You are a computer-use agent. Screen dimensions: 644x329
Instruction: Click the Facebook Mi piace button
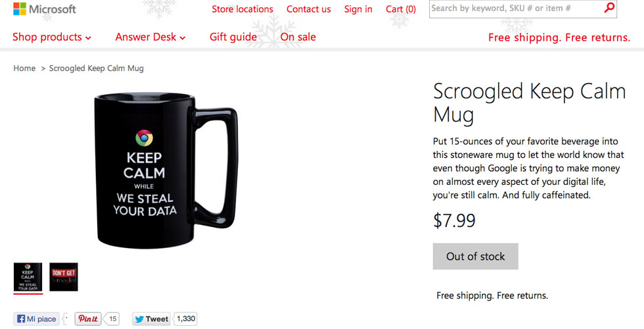click(37, 319)
